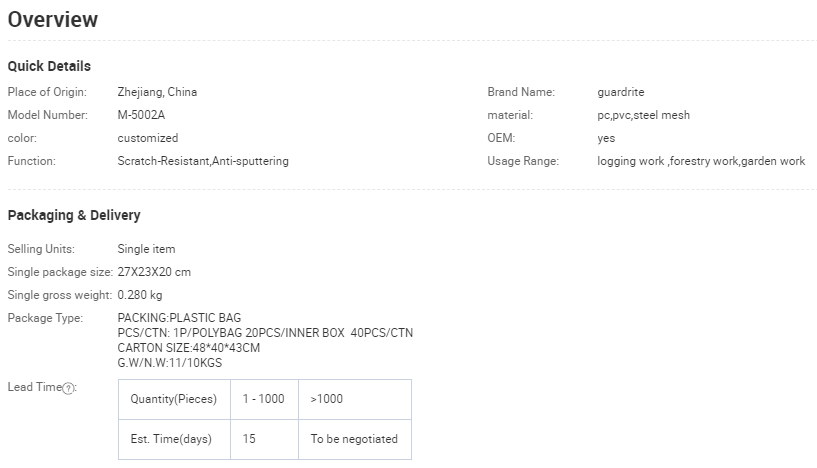817x468 pixels.
Task: Click the gross weight 0.280 kg value
Action: point(140,295)
